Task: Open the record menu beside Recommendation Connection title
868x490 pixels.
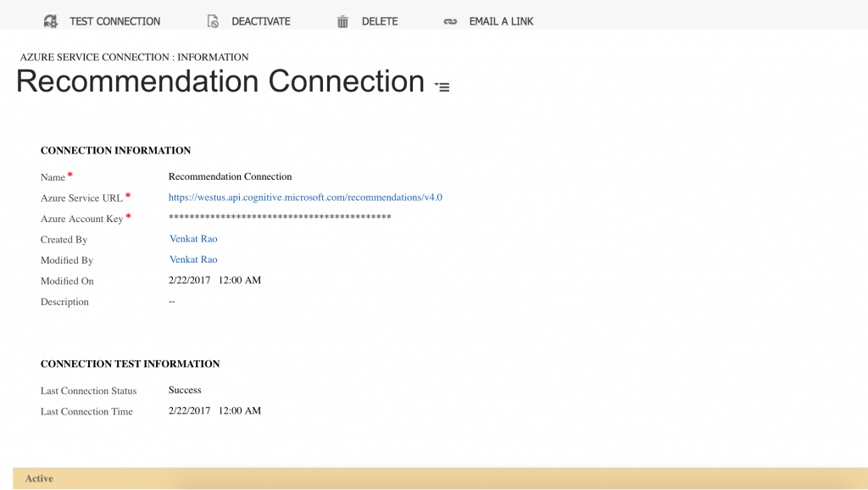Action: click(442, 86)
